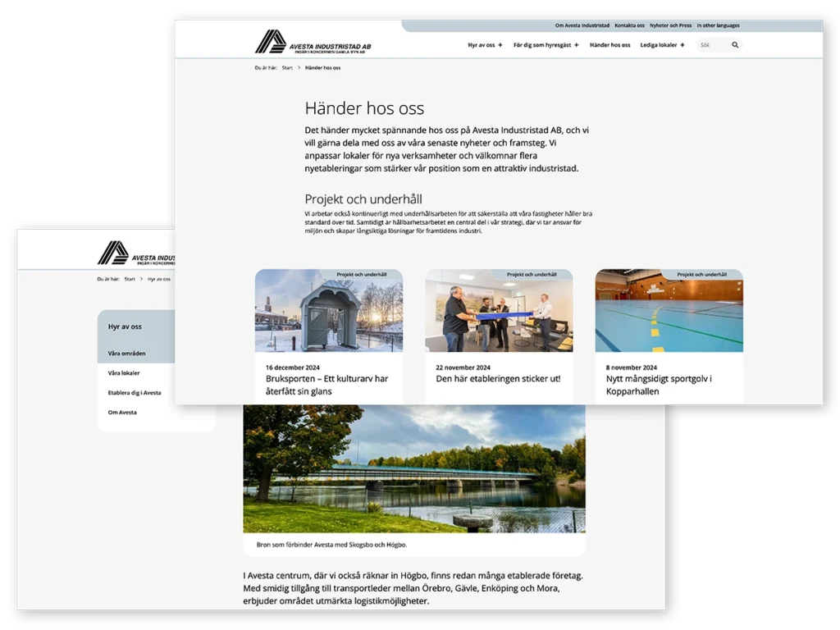Click the search magnifier icon

[x=735, y=45]
